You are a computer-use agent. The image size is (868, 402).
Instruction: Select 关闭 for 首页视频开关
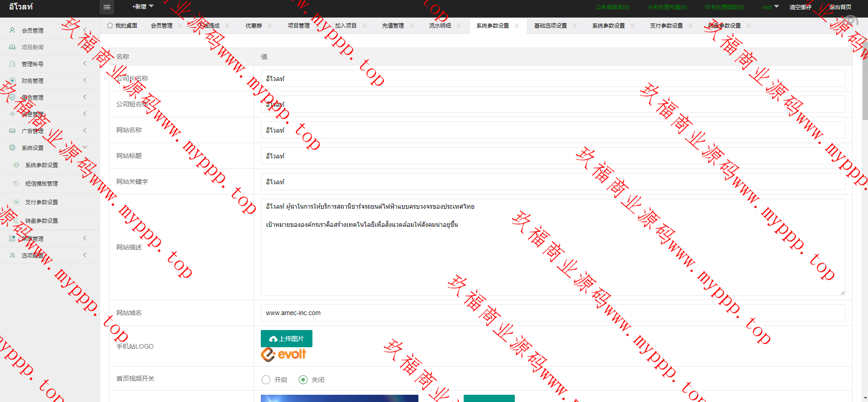click(x=303, y=380)
